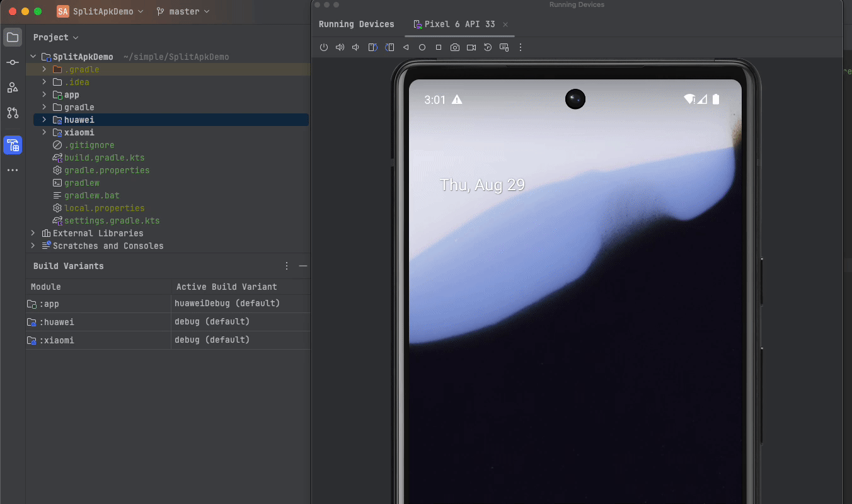This screenshot has width=852, height=504.
Task: Change the :app huaweiDebug build variant
Action: coord(241,304)
